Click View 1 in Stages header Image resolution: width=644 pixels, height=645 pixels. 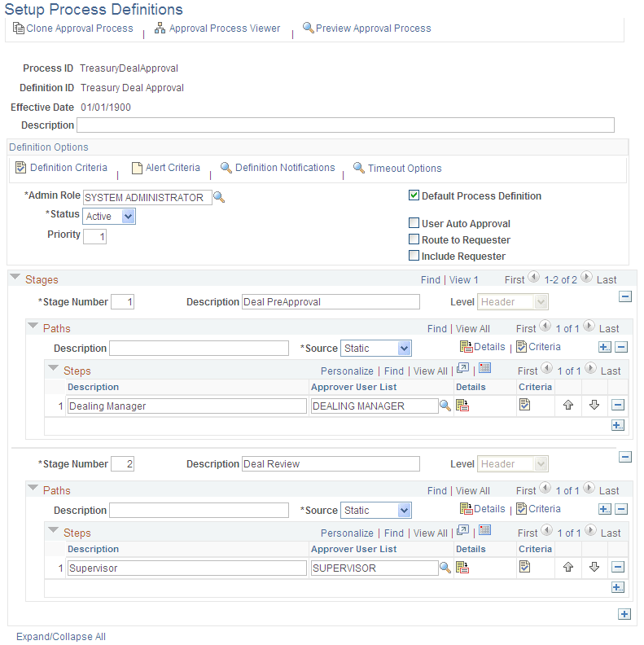pyautogui.click(x=464, y=280)
